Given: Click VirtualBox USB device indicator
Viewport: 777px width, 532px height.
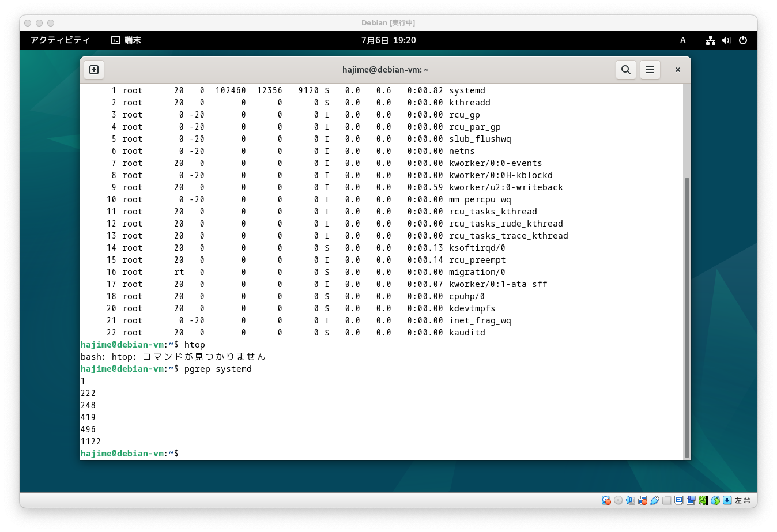Looking at the screenshot, I should pos(654,500).
